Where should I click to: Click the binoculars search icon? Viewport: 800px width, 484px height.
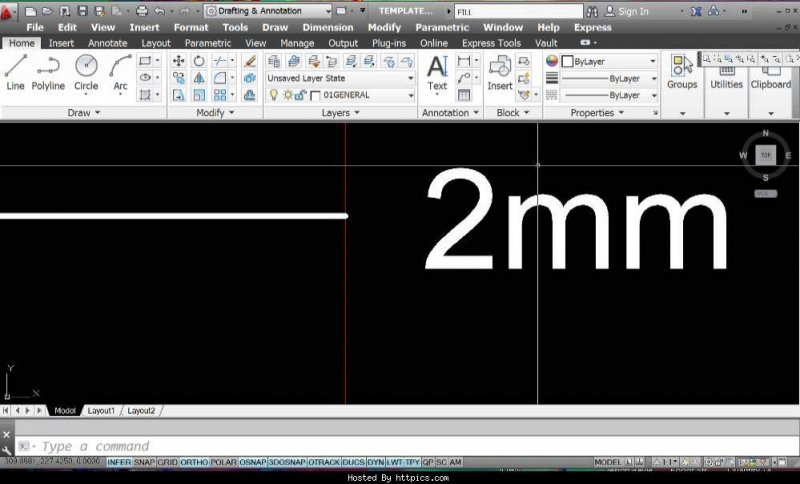pyautogui.click(x=592, y=11)
